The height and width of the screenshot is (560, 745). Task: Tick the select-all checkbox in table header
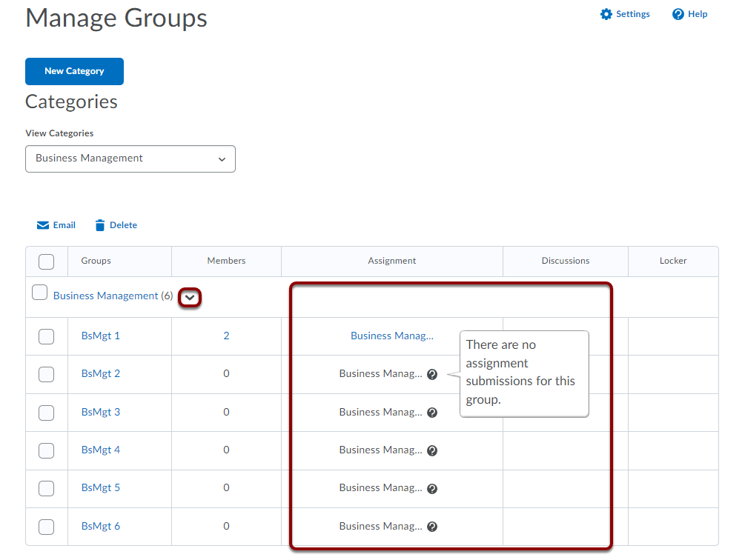pos(46,261)
